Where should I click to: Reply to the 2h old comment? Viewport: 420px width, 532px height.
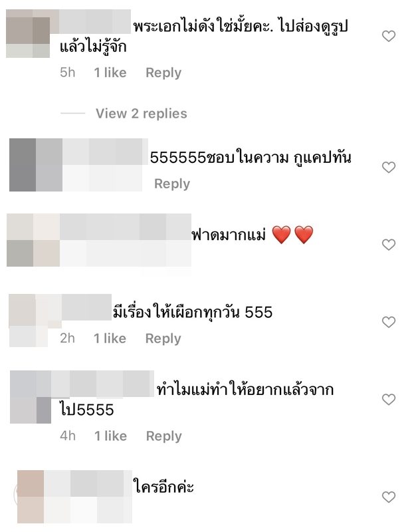[x=163, y=338]
